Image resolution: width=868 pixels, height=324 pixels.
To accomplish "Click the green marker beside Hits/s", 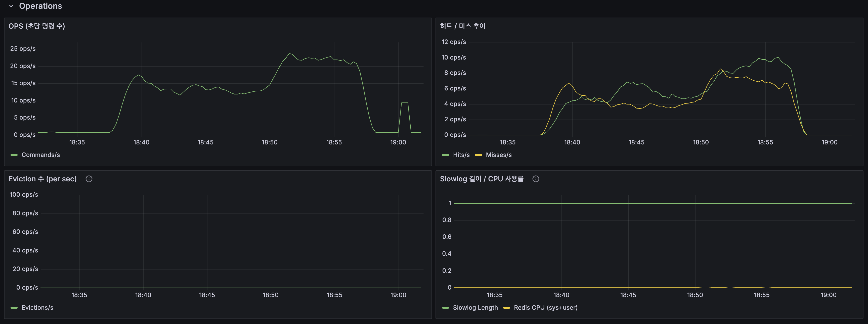I will [x=446, y=155].
